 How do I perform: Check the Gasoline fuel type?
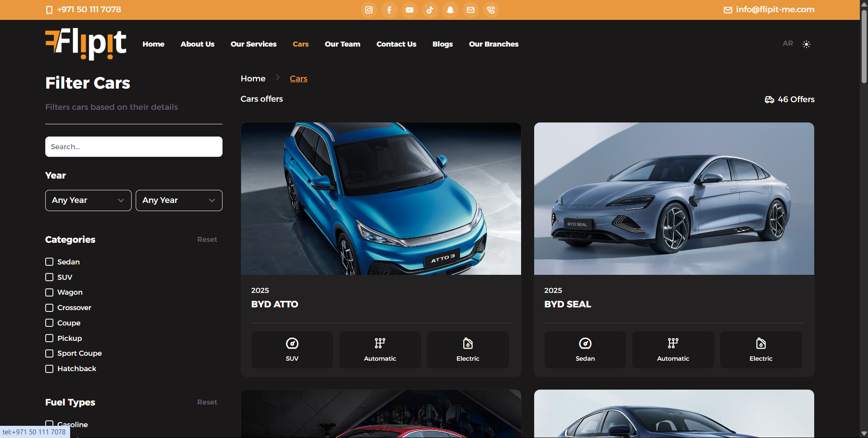(x=49, y=424)
